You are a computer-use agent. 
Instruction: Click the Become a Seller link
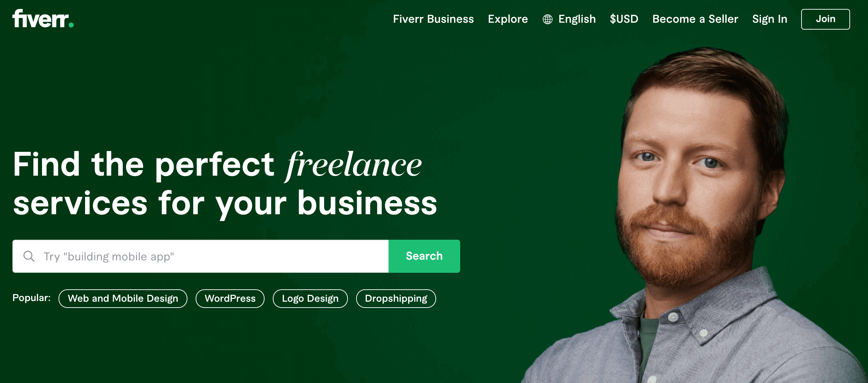pos(695,19)
